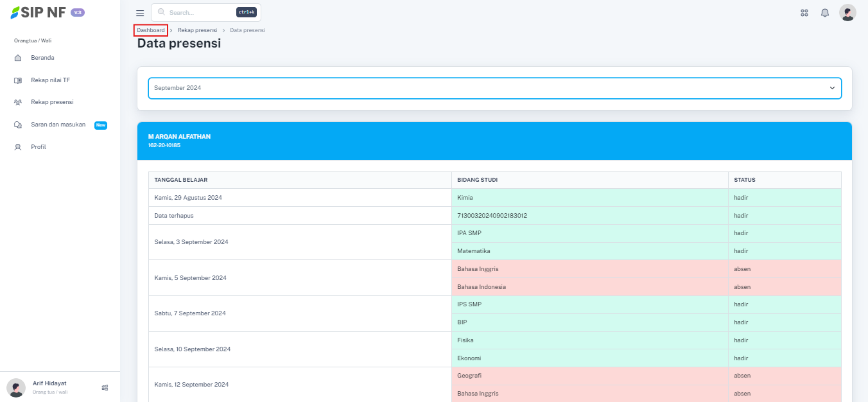868x402 pixels.
Task: Go to Rekap presensi menu item
Action: [x=52, y=102]
